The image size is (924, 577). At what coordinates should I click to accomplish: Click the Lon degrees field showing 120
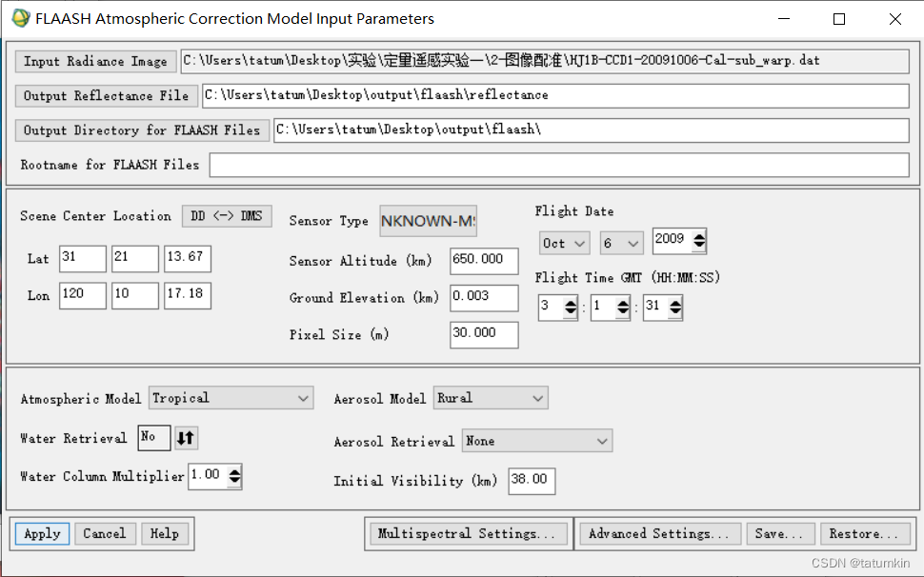83,295
